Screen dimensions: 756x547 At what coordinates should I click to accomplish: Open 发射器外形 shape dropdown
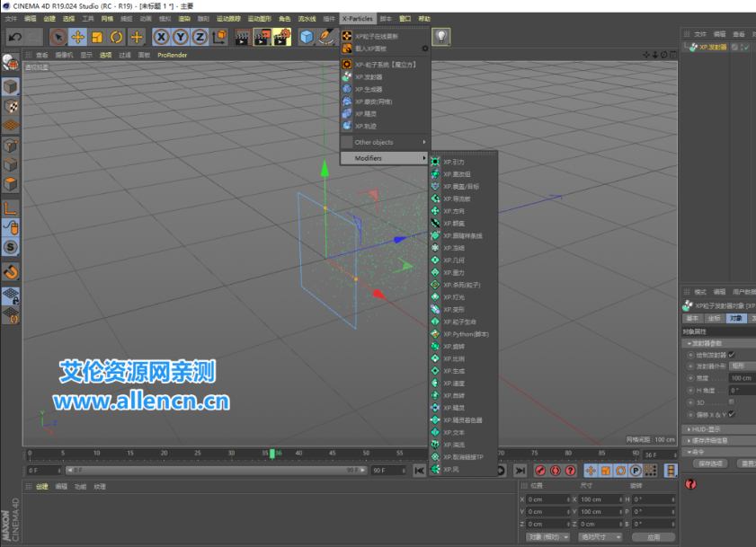(x=743, y=366)
